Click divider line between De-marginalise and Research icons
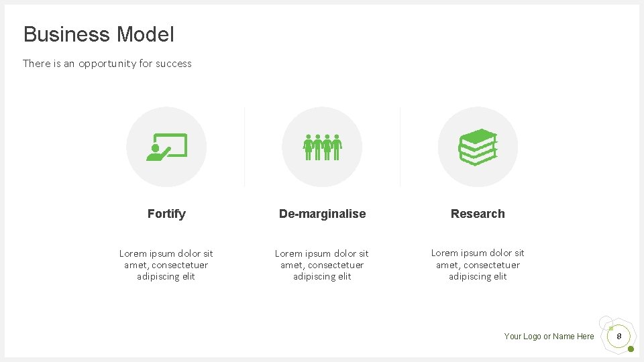644x362 pixels. tap(400, 147)
